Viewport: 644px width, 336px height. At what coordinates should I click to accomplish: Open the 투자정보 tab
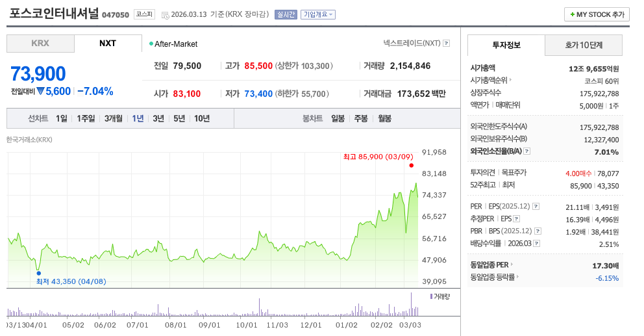[506, 45]
